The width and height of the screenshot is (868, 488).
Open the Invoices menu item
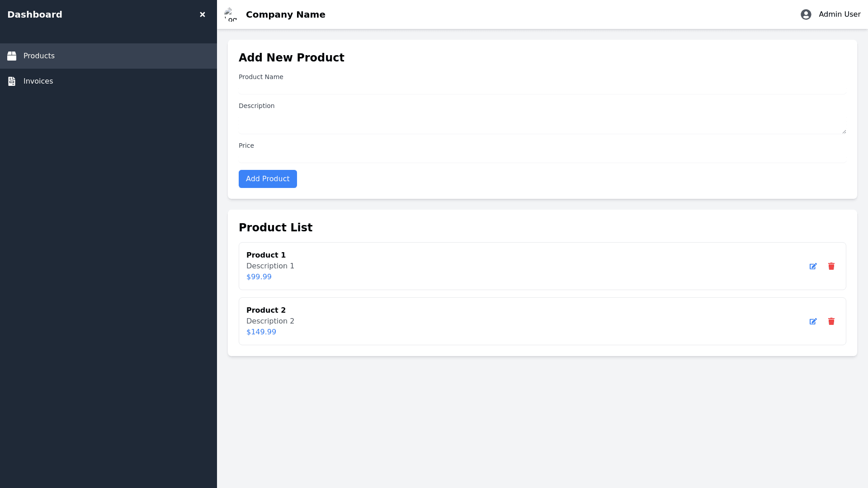click(38, 81)
